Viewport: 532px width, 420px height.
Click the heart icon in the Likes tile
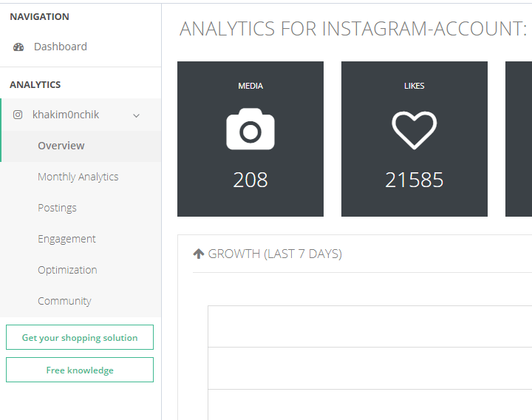pos(414,129)
